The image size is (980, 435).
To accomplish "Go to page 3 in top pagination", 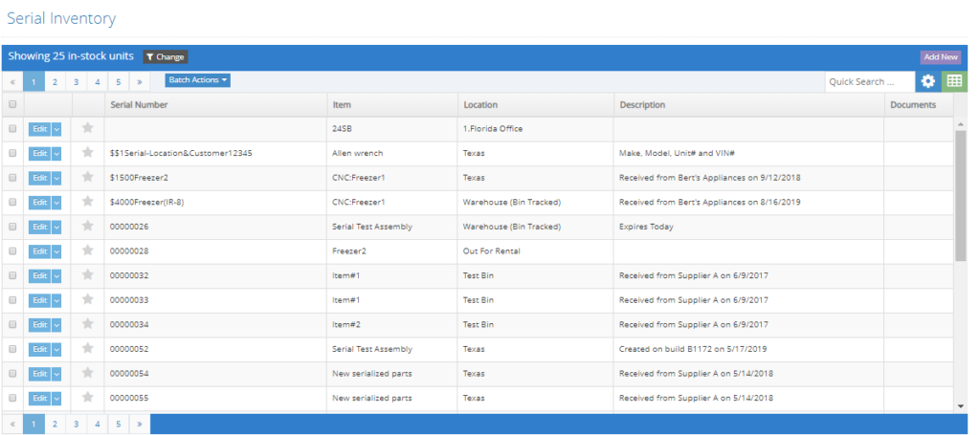I will (76, 82).
